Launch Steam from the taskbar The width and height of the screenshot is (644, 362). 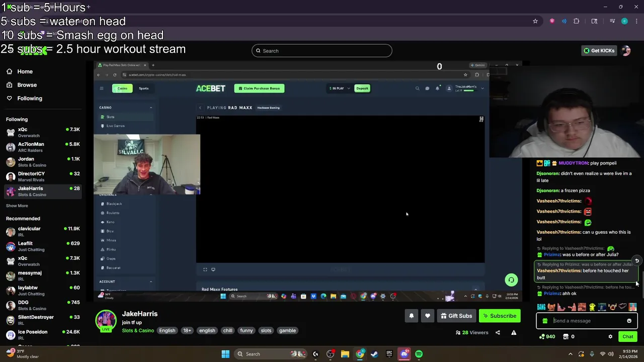(x=374, y=354)
